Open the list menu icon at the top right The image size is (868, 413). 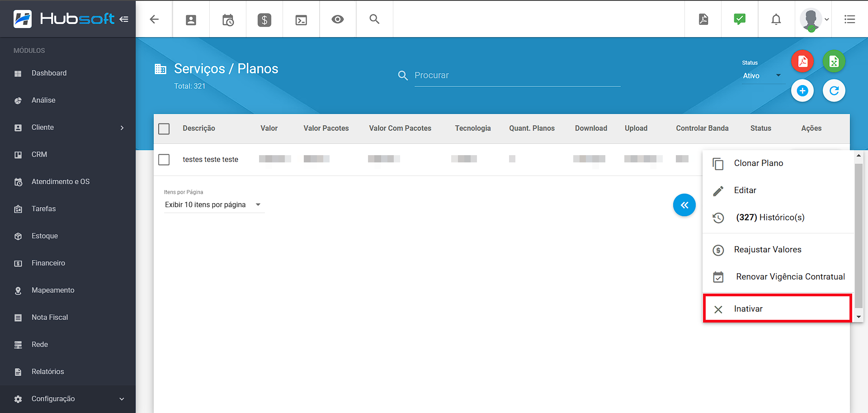point(850,19)
